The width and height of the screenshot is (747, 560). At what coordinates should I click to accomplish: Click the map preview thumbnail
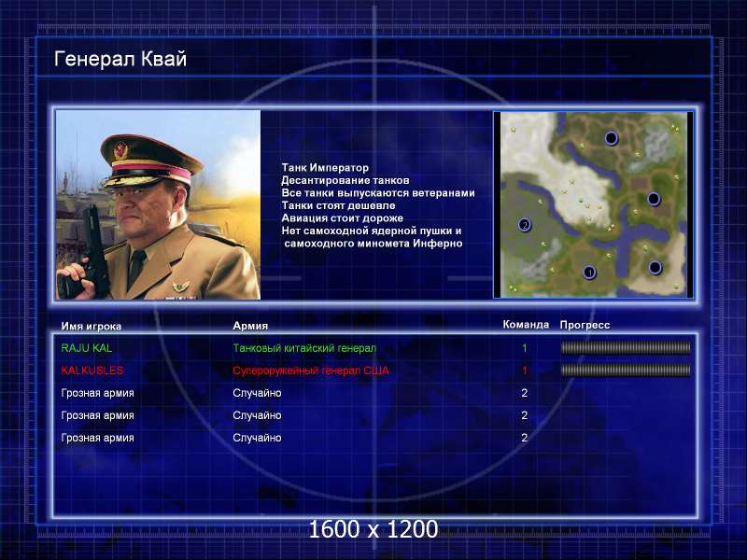click(593, 204)
